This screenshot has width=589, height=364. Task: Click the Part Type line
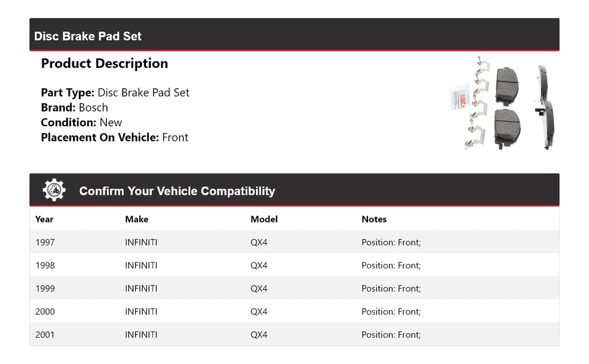point(115,93)
